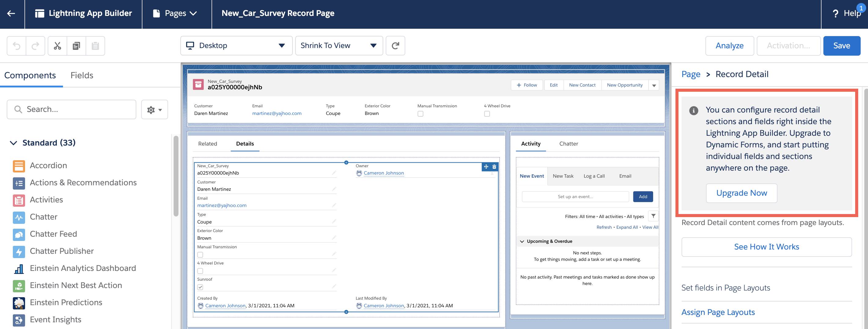The width and height of the screenshot is (868, 329).
Task: Click the martinez@yajhoo.com email in highlights
Action: [x=277, y=114]
